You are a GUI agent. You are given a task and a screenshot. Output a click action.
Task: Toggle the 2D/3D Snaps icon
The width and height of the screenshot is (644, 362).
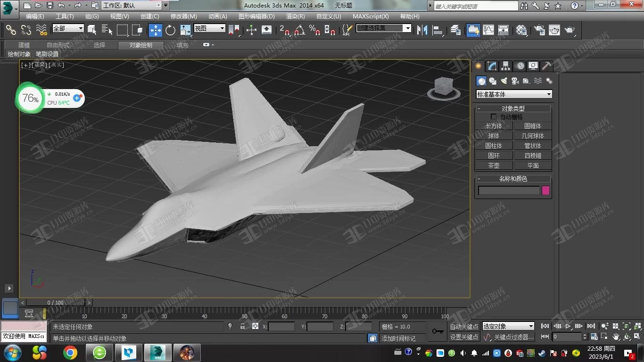[284, 30]
